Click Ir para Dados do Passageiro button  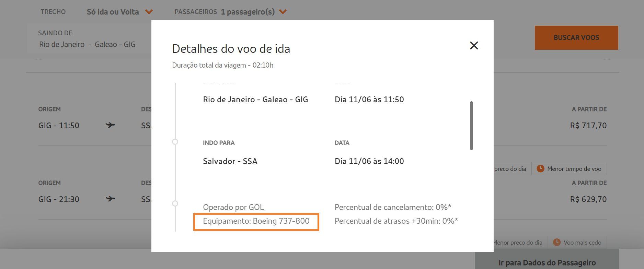coord(547,262)
